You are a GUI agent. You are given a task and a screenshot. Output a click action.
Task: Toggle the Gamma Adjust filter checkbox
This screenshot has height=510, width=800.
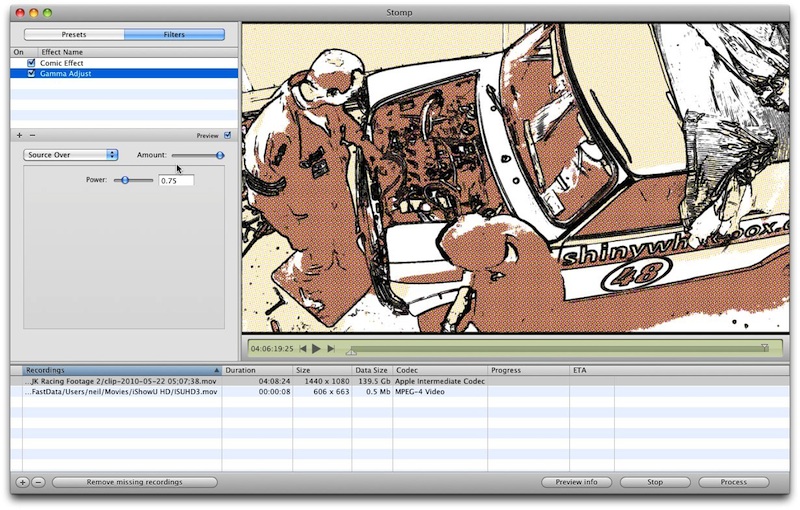(31, 74)
